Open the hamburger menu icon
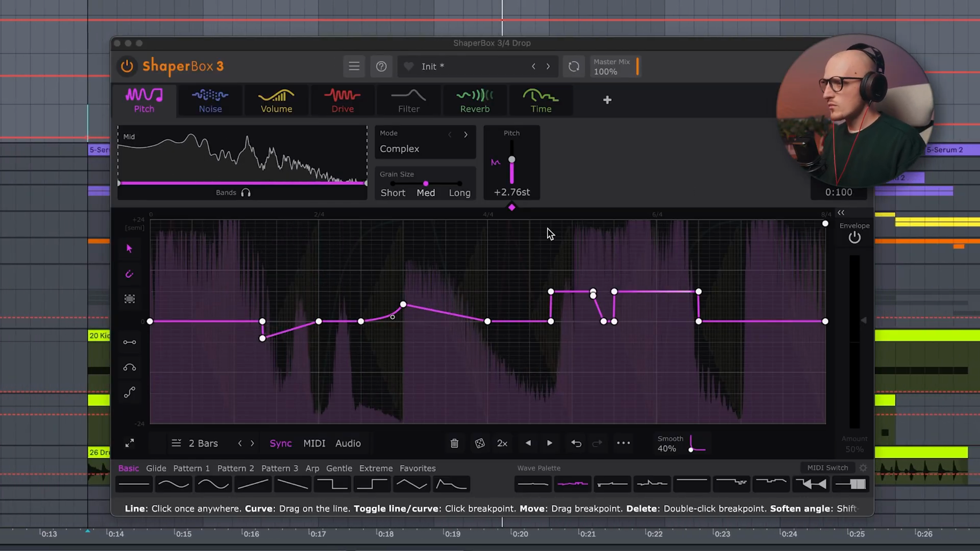 [354, 66]
